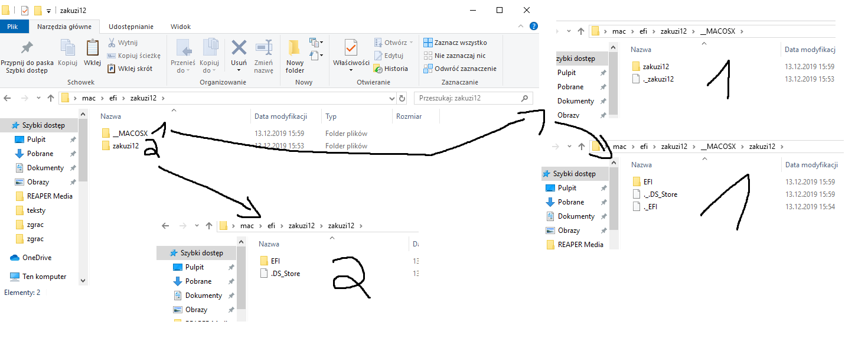Click efi breadcrumb in main address bar
Viewport: 868px width, 357px height.
(112, 98)
